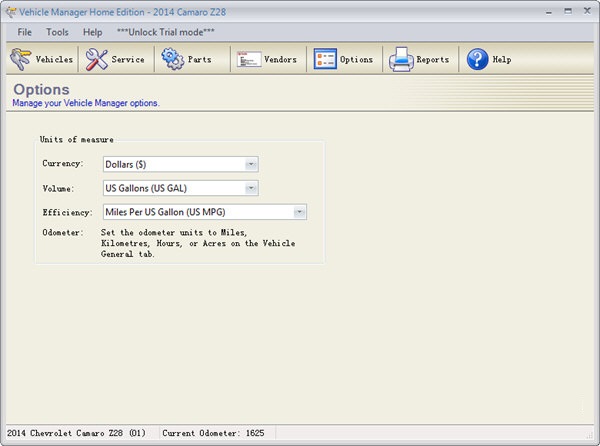Open the File menu
Image resolution: width=600 pixels, height=446 pixels.
coord(26,32)
